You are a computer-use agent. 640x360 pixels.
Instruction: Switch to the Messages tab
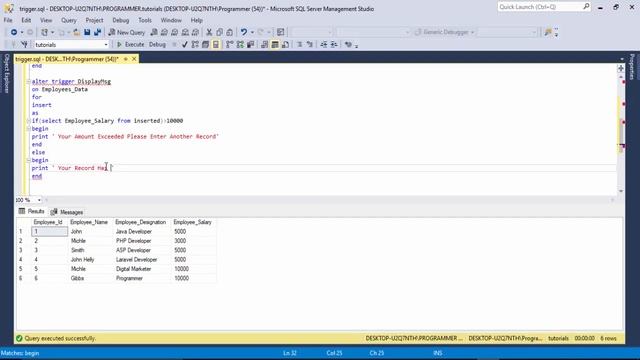(x=67, y=212)
